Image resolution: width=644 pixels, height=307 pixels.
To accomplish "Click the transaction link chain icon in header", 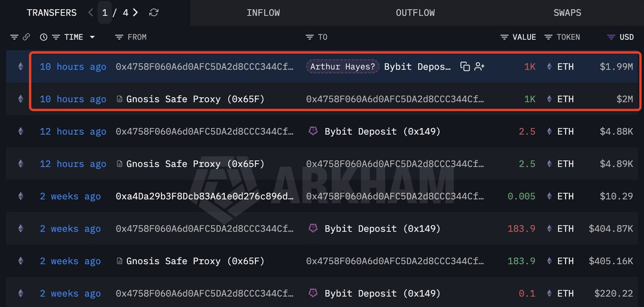I will pyautogui.click(x=26, y=37).
